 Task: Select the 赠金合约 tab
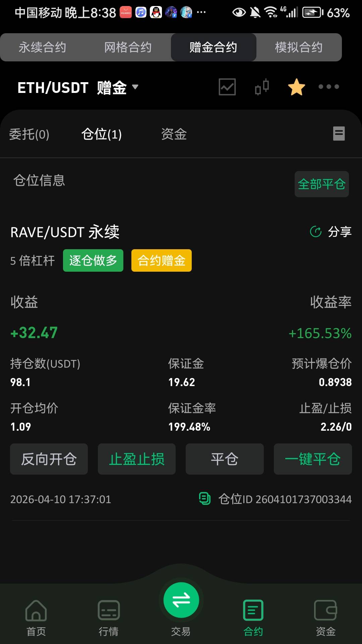click(214, 47)
